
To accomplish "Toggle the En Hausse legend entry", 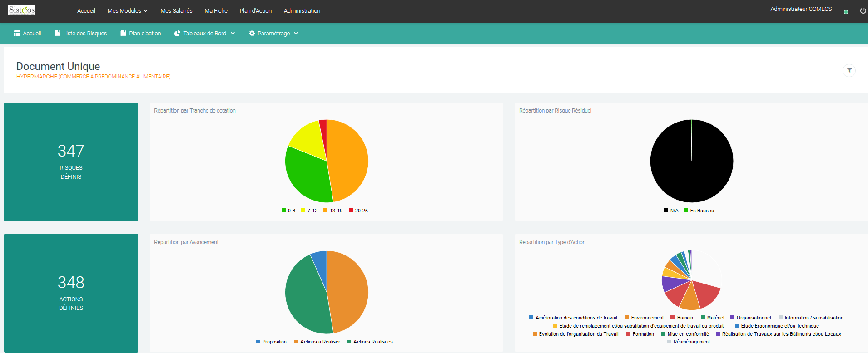I will (x=699, y=211).
